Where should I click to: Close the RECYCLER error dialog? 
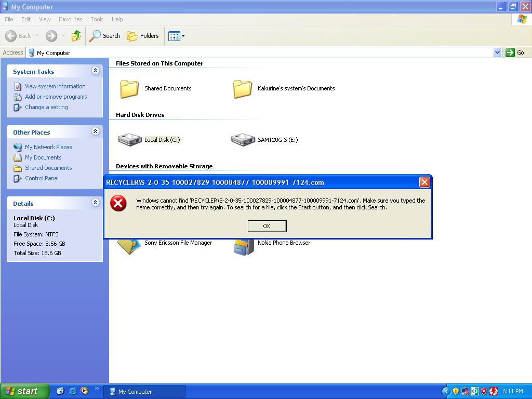tap(424, 182)
